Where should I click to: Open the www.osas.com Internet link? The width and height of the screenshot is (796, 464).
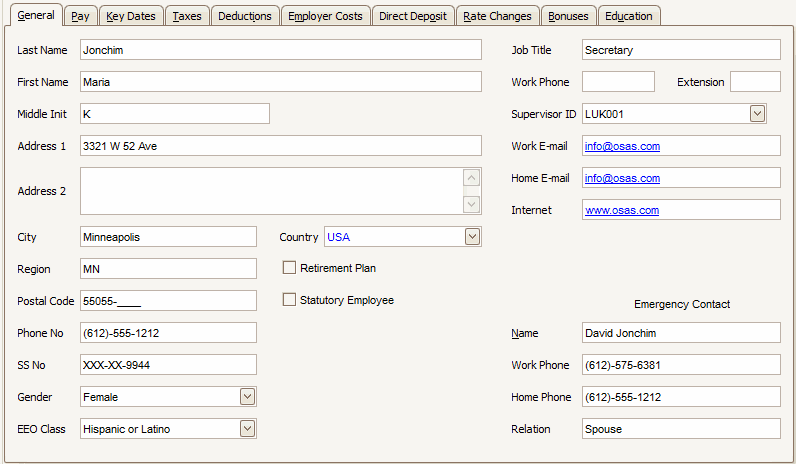tap(622, 210)
